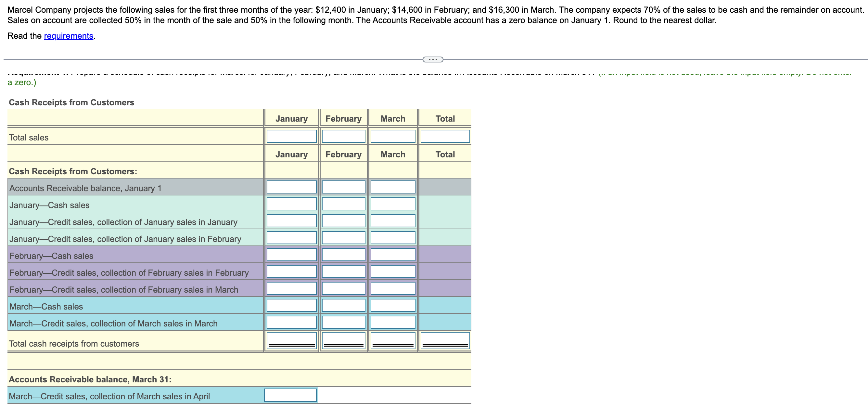Click March field for March credit collected in March

[392, 322]
